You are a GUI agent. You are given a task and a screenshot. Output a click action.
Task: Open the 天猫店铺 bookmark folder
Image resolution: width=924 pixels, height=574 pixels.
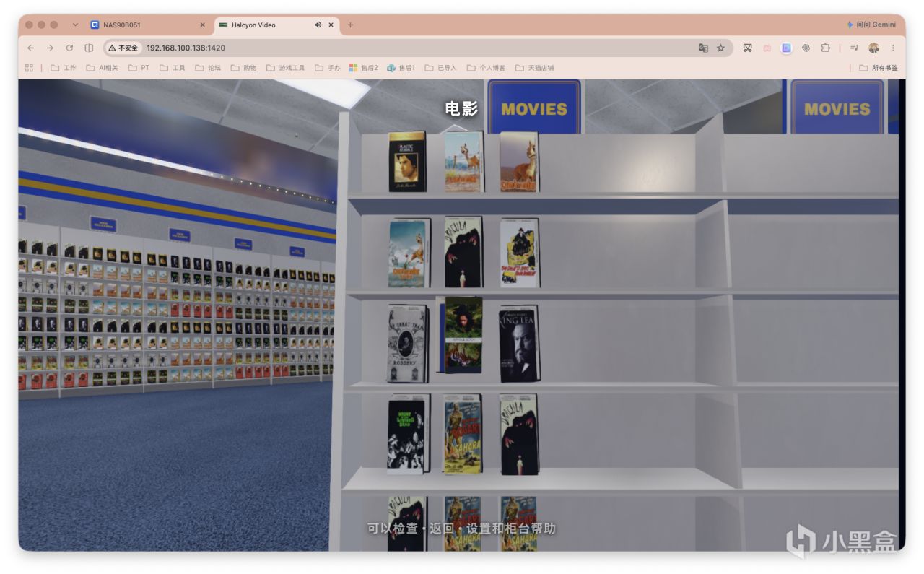(534, 68)
